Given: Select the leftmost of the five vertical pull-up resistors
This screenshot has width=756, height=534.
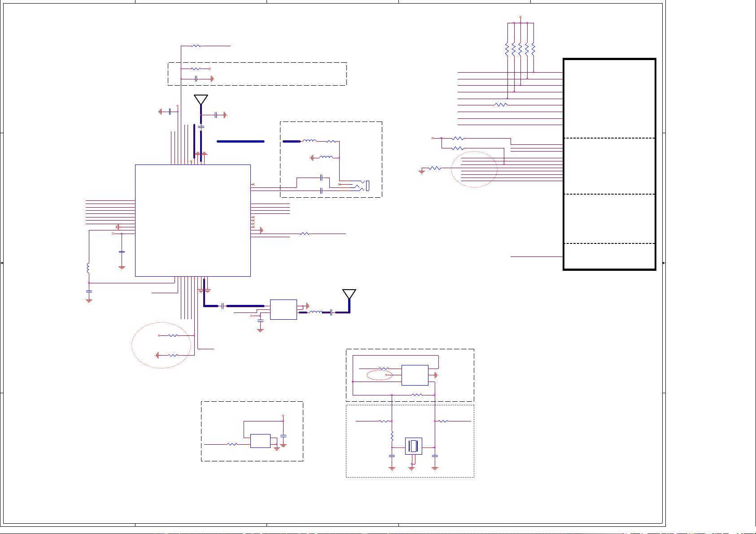Looking at the screenshot, I should [507, 49].
